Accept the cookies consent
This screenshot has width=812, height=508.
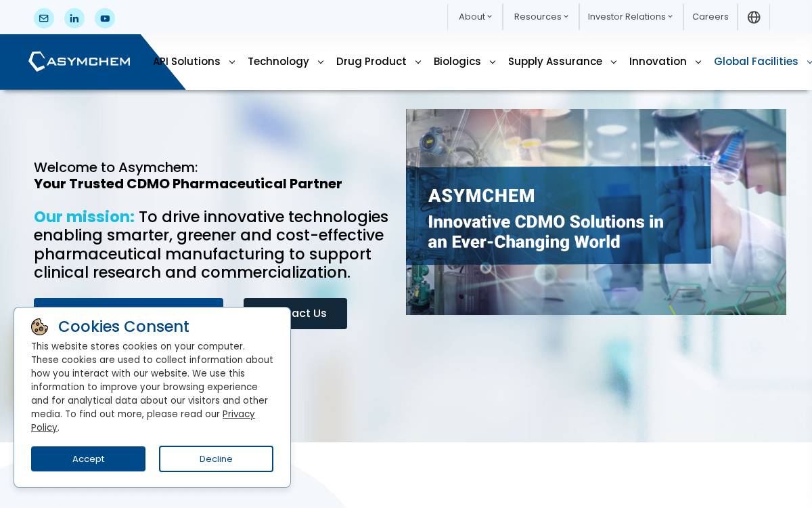[x=88, y=459]
